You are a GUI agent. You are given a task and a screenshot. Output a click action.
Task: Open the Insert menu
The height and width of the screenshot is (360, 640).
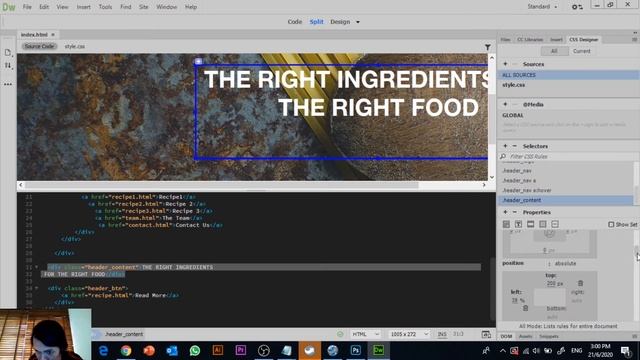tap(84, 7)
